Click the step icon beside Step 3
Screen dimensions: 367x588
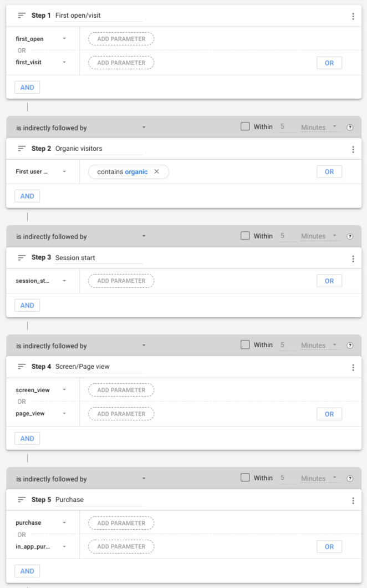point(22,257)
